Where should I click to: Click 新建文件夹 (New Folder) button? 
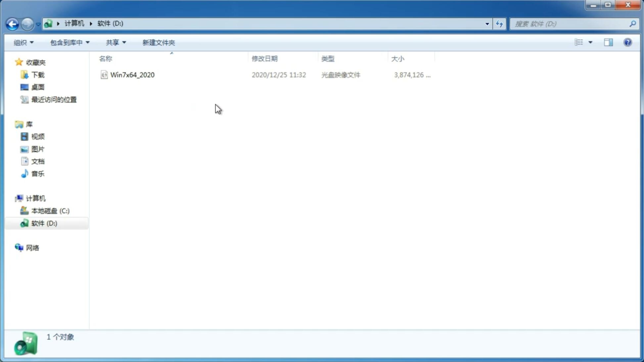tap(158, 42)
